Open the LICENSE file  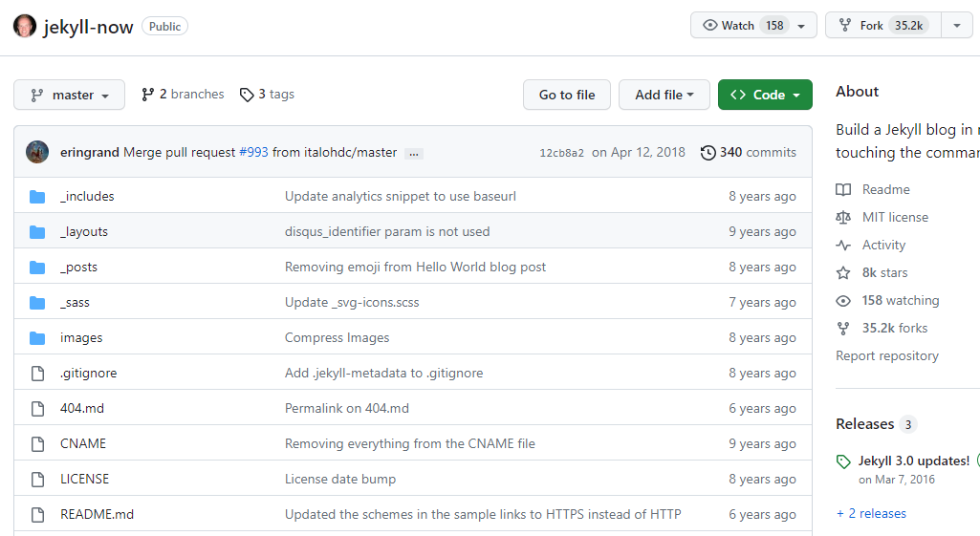coord(84,480)
